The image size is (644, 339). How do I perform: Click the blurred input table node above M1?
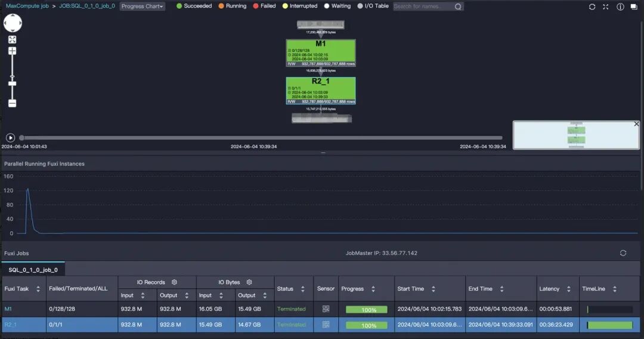pos(320,24)
